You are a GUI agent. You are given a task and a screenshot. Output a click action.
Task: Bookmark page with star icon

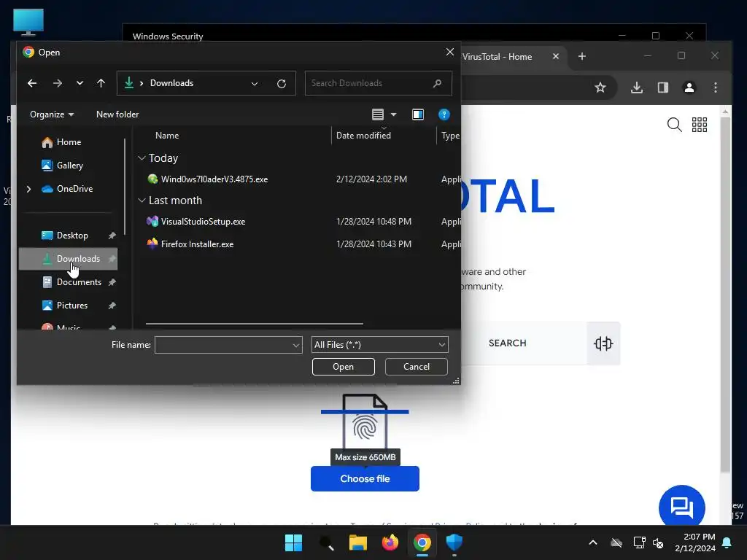[600, 87]
